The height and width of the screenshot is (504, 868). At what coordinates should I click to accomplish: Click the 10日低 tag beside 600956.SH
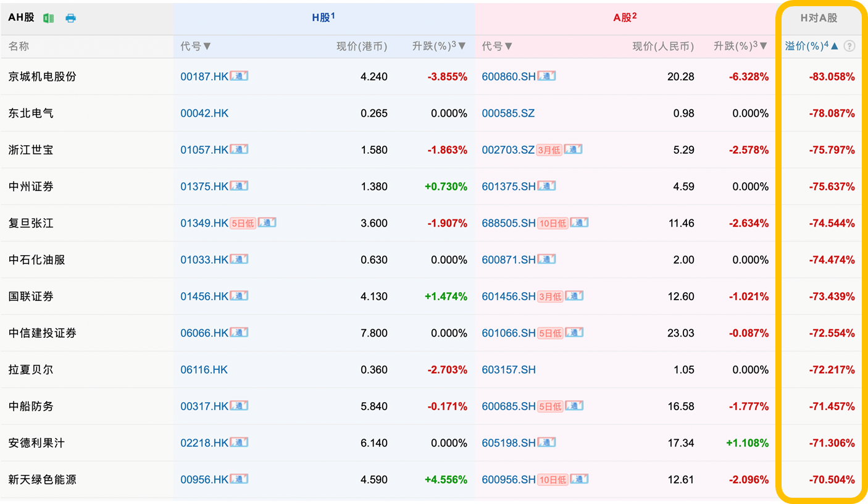(552, 480)
